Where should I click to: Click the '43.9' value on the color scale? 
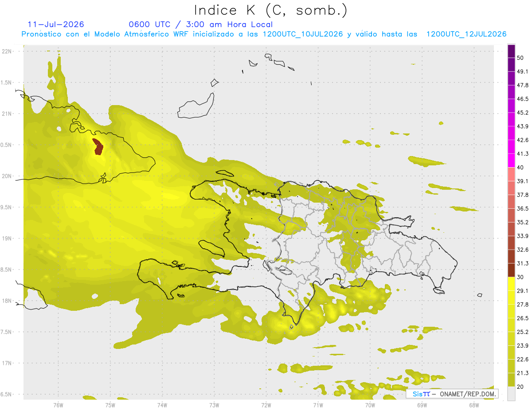click(x=523, y=126)
